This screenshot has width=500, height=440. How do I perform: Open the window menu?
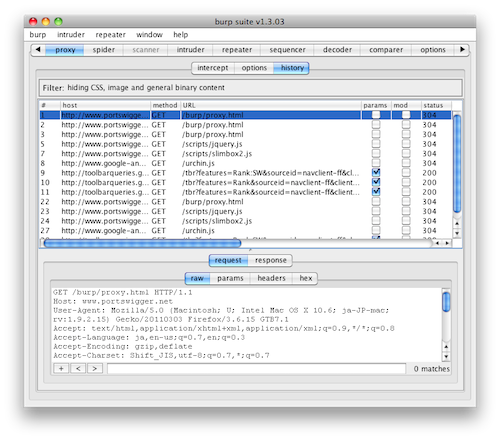(149, 35)
